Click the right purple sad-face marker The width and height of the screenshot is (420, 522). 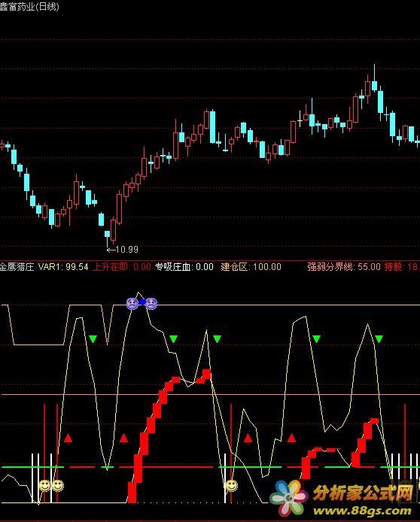[x=151, y=303]
